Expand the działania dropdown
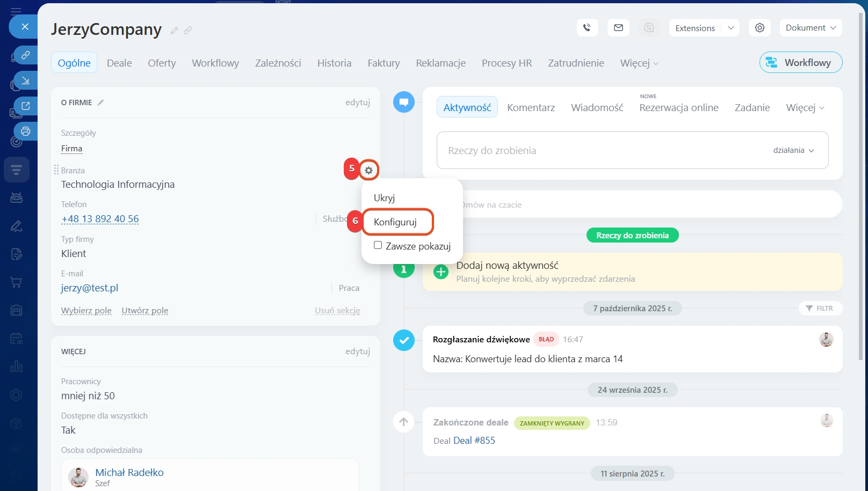 793,150
